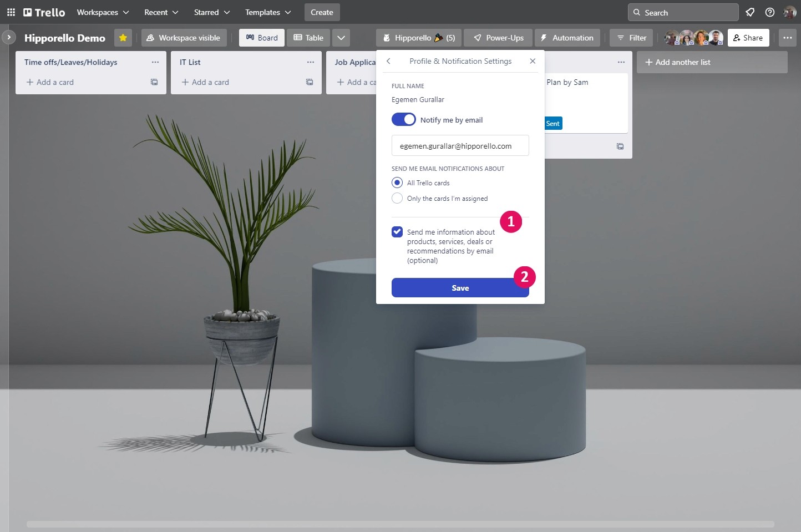Add a card to Time offs/Leaves/Holidays
The height and width of the screenshot is (532, 801).
coord(50,82)
